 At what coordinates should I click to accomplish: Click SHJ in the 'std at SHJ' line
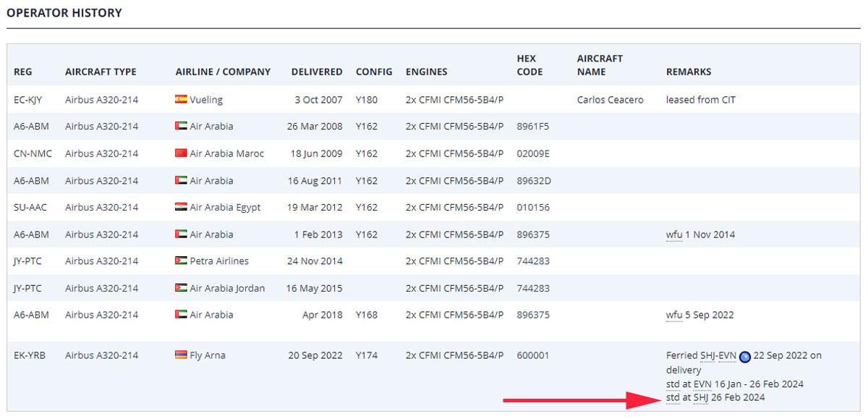(x=701, y=397)
